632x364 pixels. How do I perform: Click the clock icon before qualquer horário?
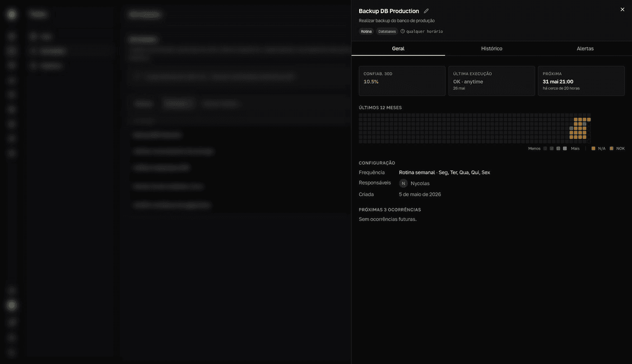coord(403,32)
